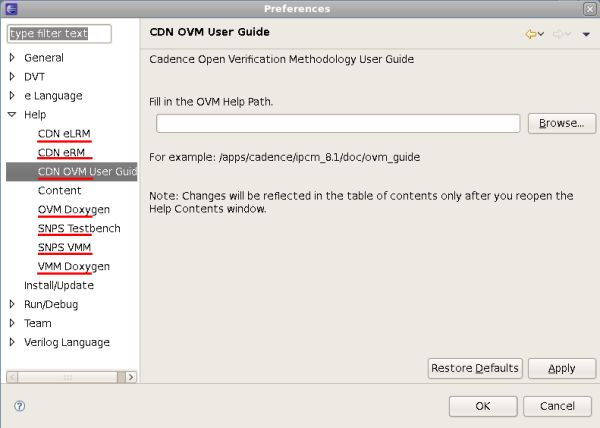Expand the e Language tree node
The height and width of the screenshot is (428, 600).
[12, 95]
